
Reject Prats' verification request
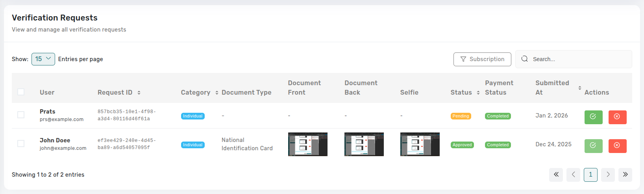click(x=617, y=117)
